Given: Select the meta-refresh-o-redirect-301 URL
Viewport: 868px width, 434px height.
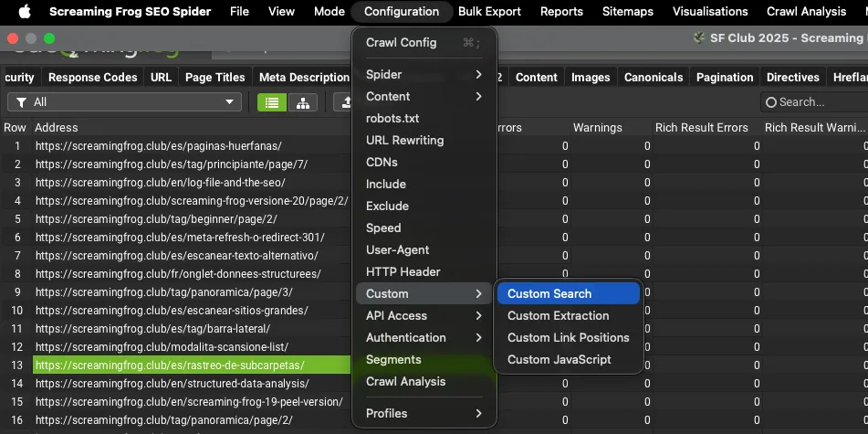Looking at the screenshot, I should tap(180, 238).
